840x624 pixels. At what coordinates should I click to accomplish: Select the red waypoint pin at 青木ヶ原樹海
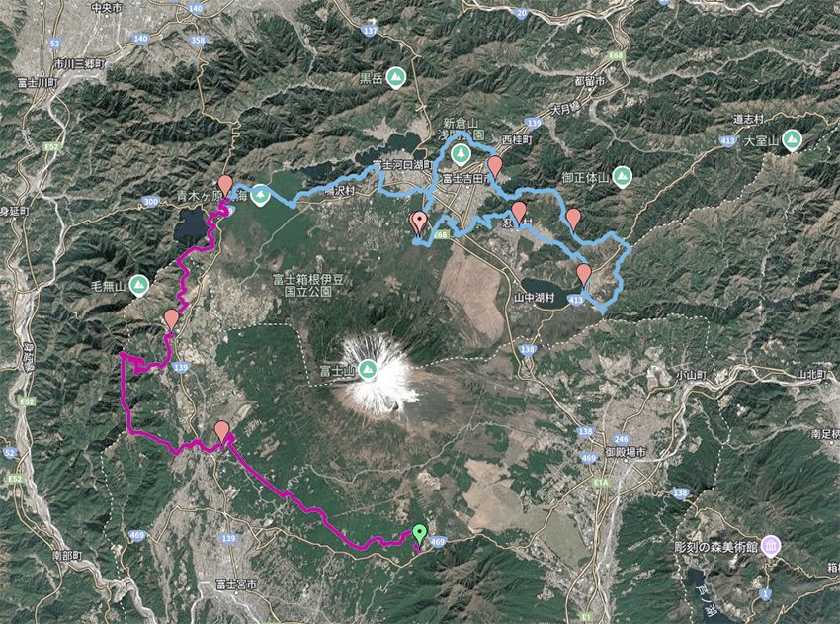pyautogui.click(x=225, y=186)
